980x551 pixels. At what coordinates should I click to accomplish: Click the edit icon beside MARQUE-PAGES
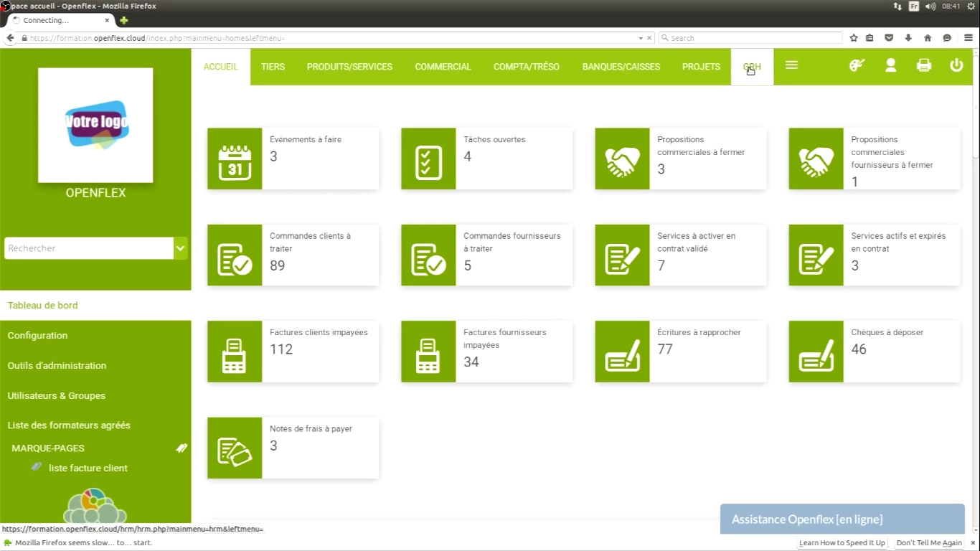[x=182, y=448]
